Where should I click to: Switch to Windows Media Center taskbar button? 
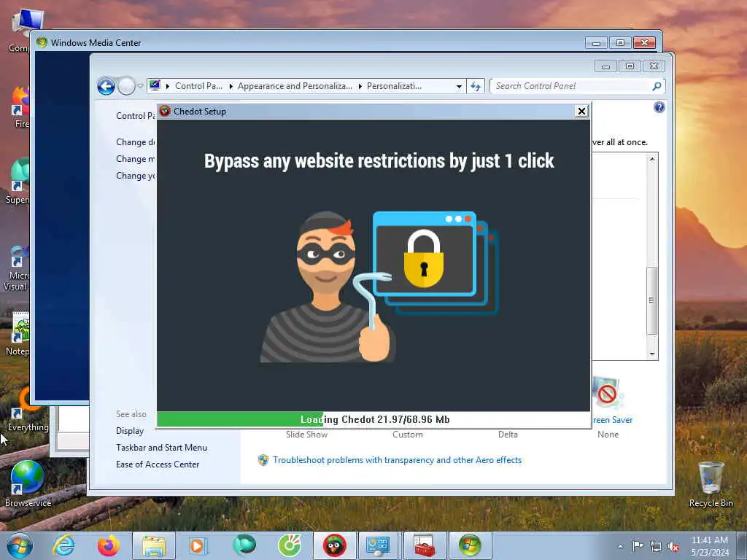point(470,545)
